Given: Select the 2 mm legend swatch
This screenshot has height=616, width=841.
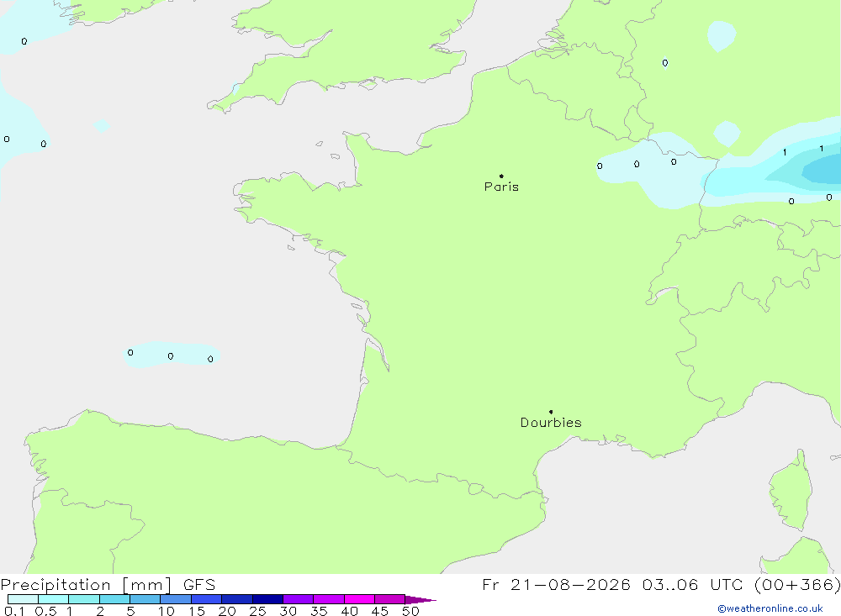Looking at the screenshot, I should coord(114,599).
